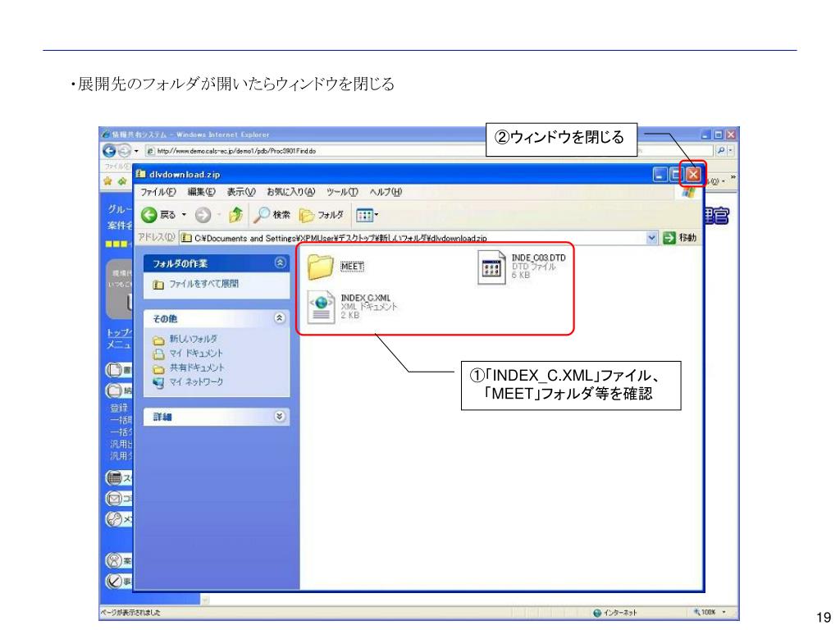Close the Internet Explorer window

pyautogui.click(x=731, y=135)
